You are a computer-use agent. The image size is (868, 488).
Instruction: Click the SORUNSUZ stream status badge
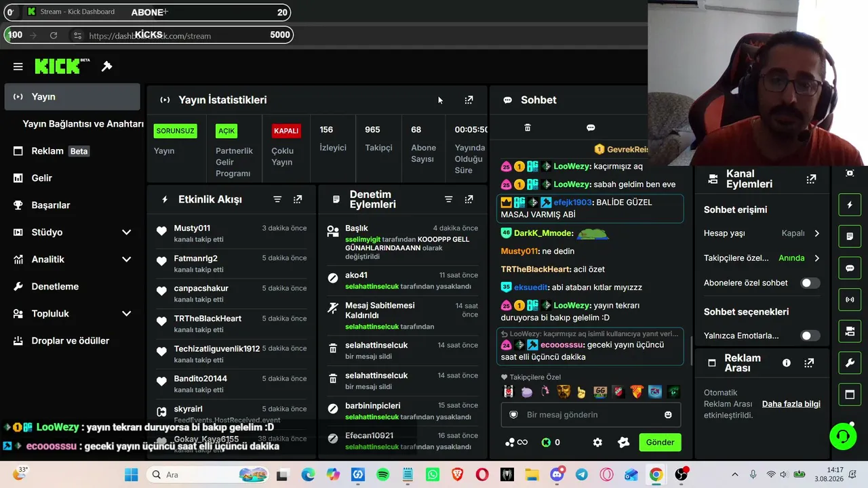(x=176, y=131)
